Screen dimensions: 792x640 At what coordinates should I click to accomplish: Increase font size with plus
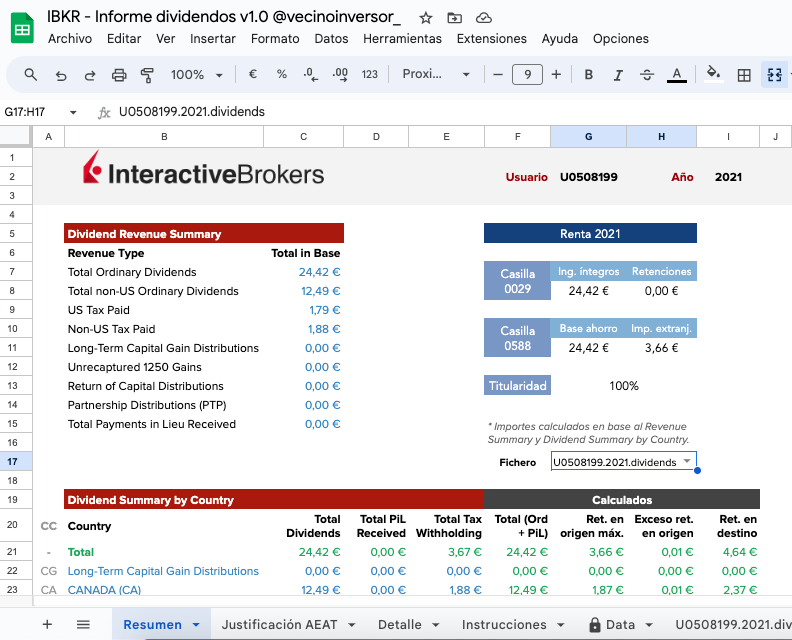[x=556, y=75]
